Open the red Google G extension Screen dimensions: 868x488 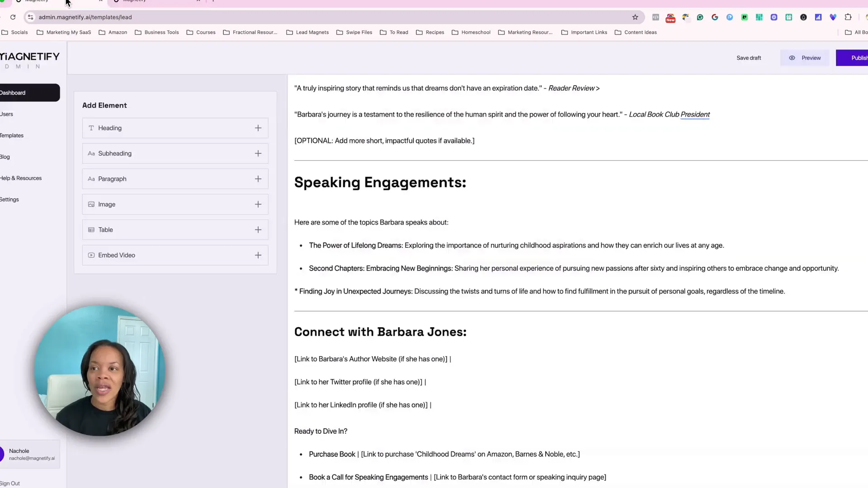click(715, 17)
